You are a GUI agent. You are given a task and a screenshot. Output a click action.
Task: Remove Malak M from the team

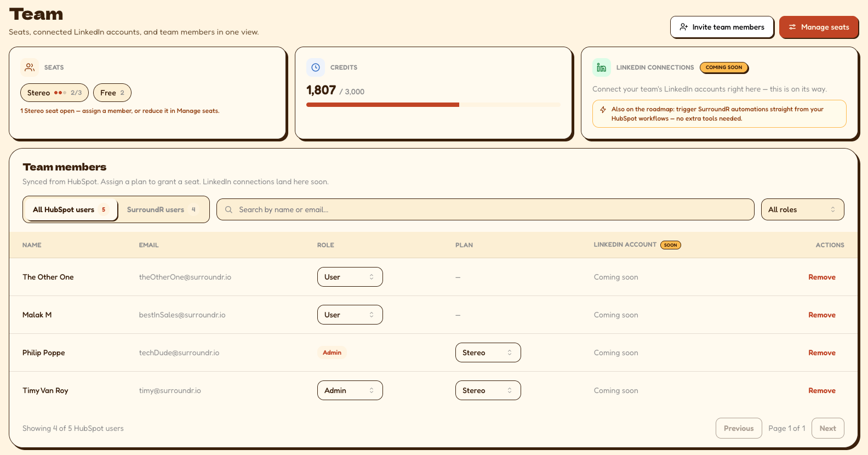[821, 315]
